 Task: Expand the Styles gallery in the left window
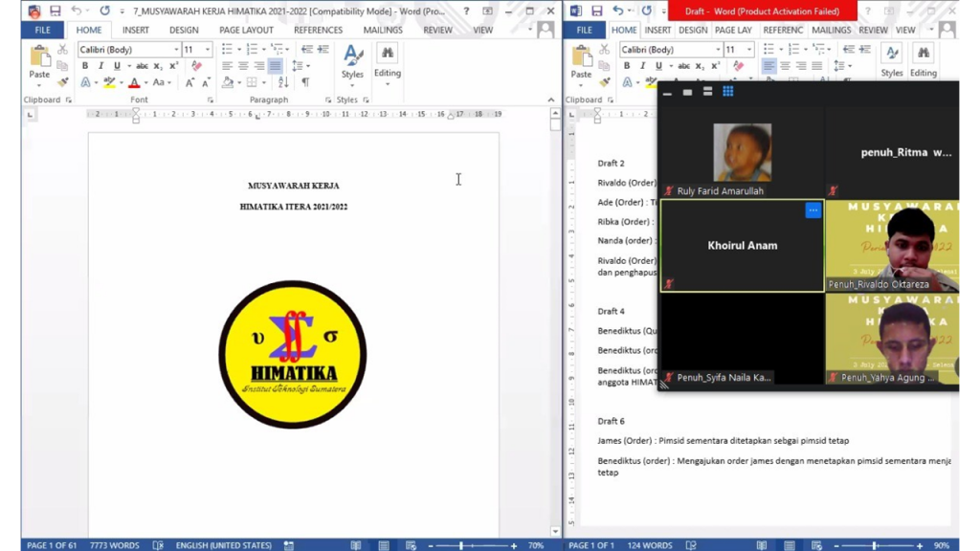tap(352, 61)
